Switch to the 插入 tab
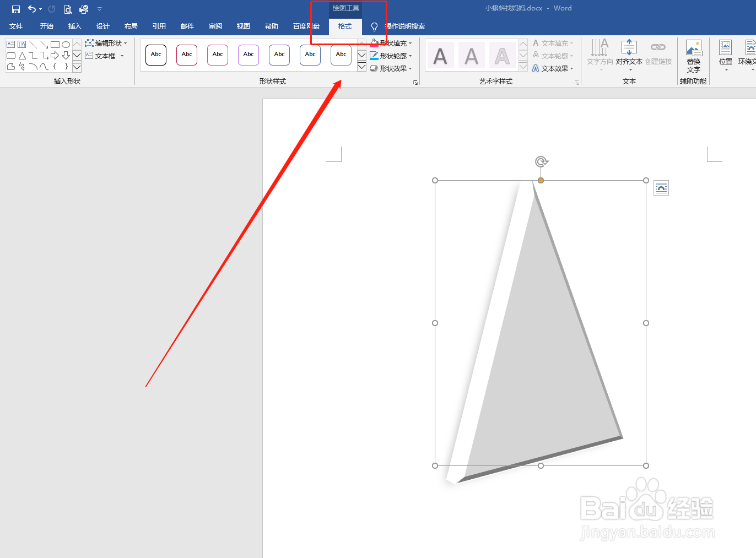The width and height of the screenshot is (756, 558). (75, 26)
